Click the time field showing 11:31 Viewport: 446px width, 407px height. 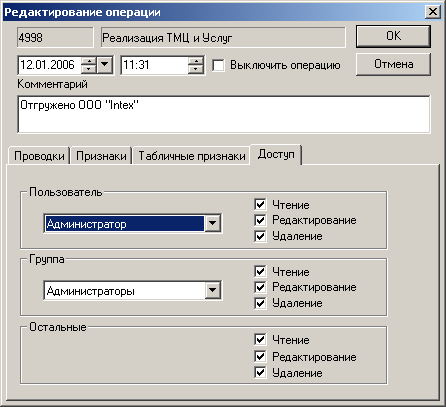[x=154, y=65]
